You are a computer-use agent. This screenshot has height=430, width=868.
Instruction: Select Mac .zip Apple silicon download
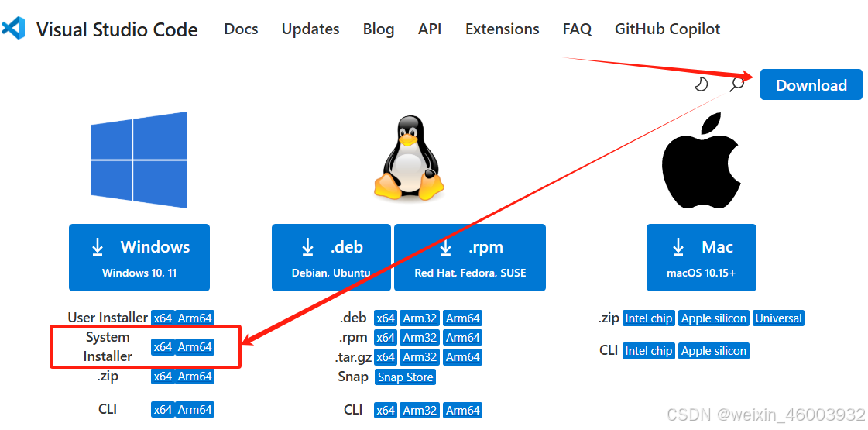(714, 318)
